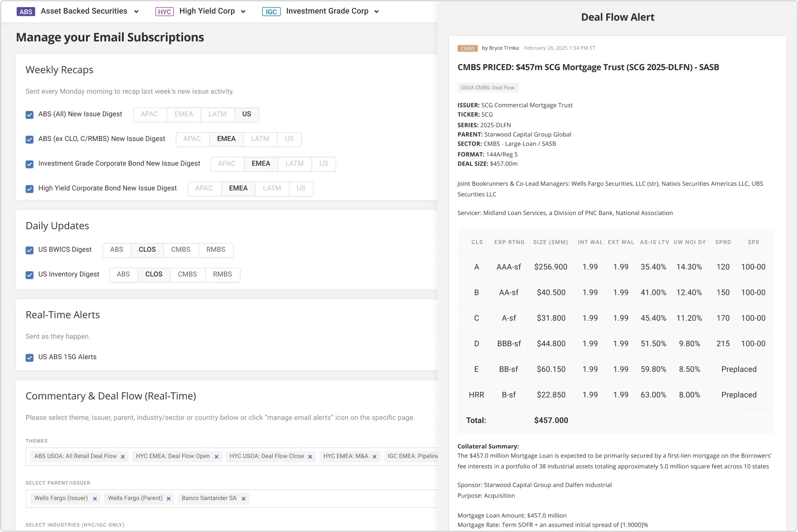Screen dimensions: 798x532
Task: Click the orange CMBS category badge
Action: coord(467,48)
